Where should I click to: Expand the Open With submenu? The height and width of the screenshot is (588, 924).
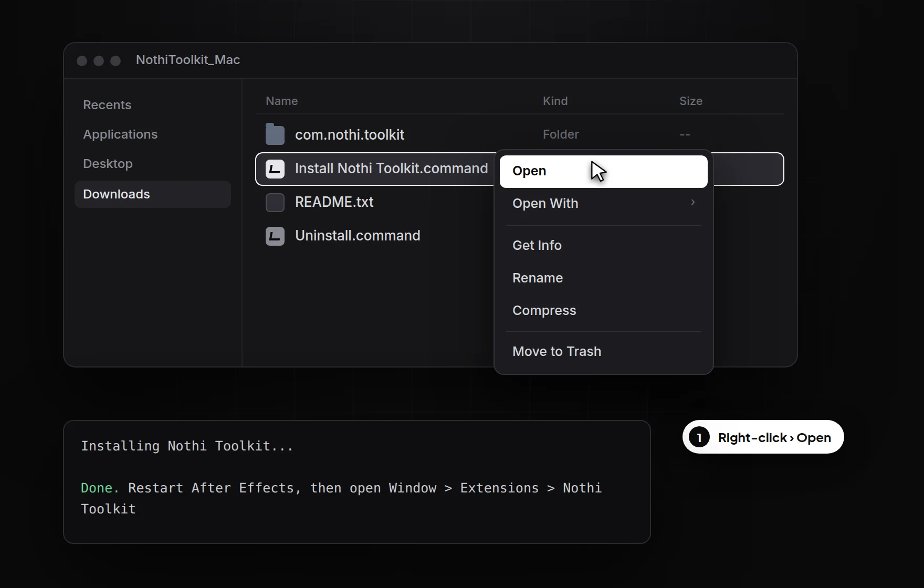604,204
